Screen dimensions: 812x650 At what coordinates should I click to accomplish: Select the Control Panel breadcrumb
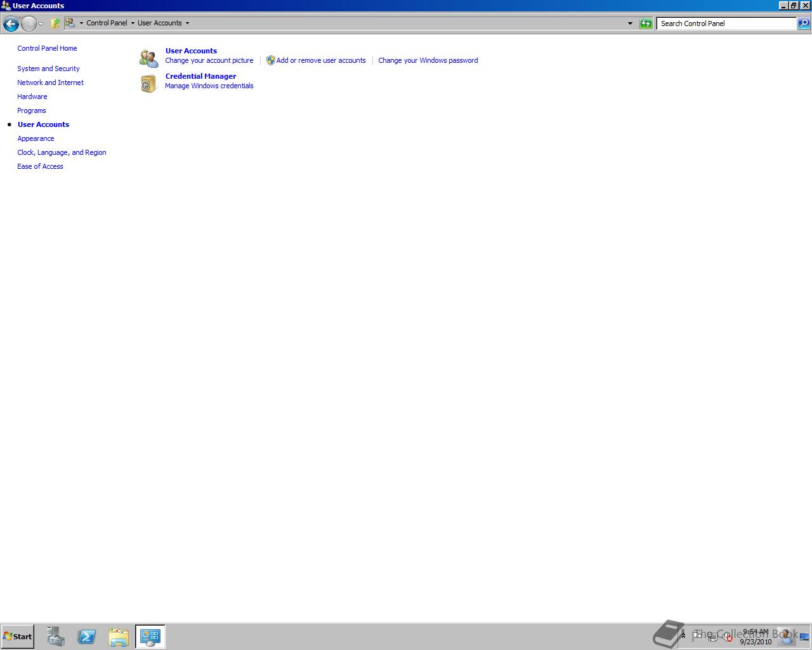[x=107, y=23]
